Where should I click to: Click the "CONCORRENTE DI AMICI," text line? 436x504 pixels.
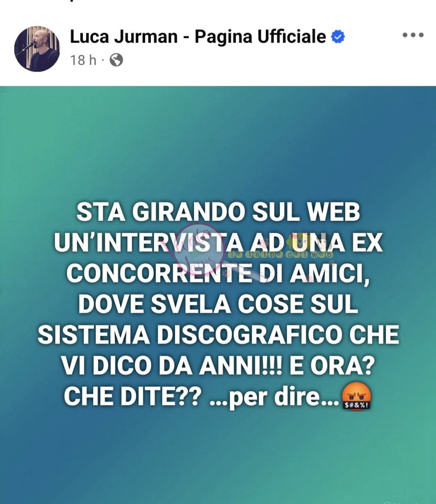[x=218, y=273]
